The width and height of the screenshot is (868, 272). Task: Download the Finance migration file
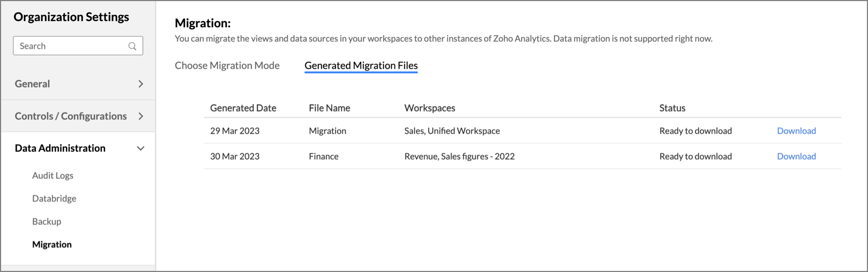pyautogui.click(x=796, y=156)
